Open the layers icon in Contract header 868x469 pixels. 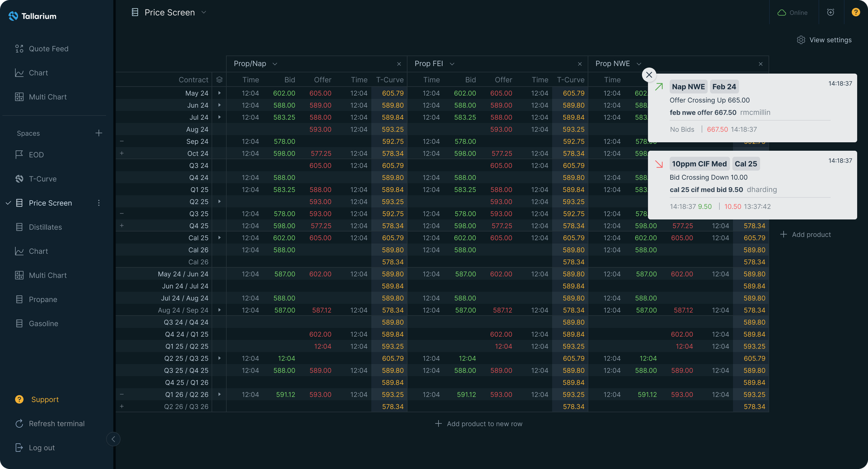[219, 80]
